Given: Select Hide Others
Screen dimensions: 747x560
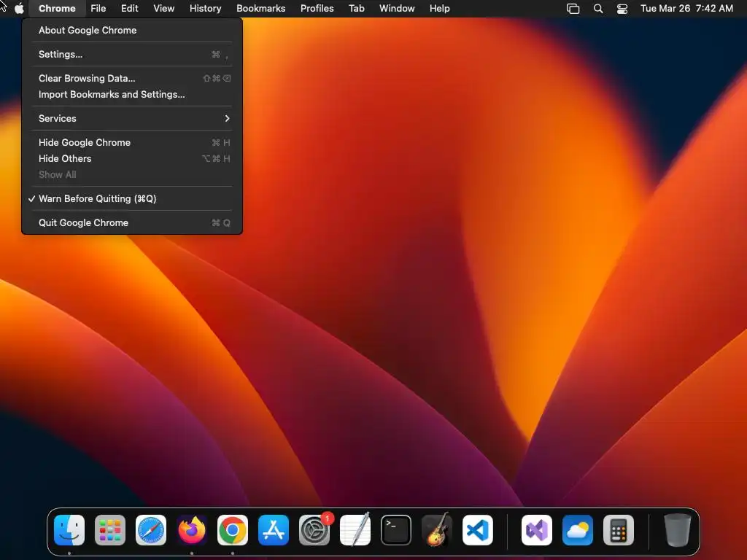Looking at the screenshot, I should pos(132,158).
